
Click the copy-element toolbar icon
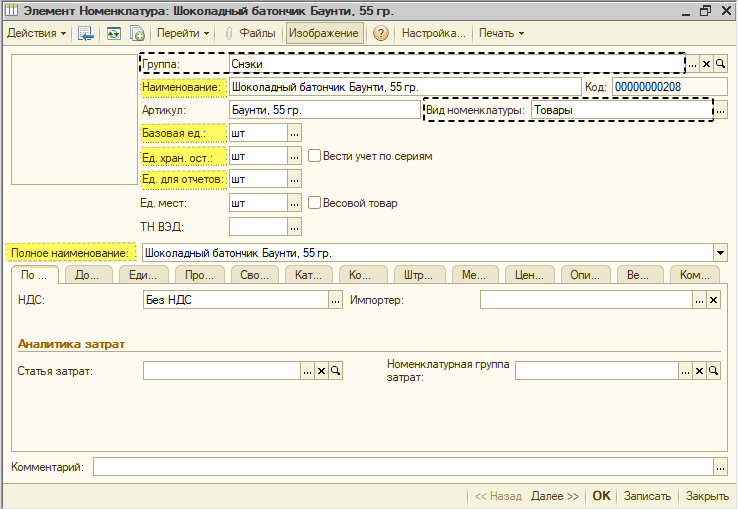click(137, 33)
